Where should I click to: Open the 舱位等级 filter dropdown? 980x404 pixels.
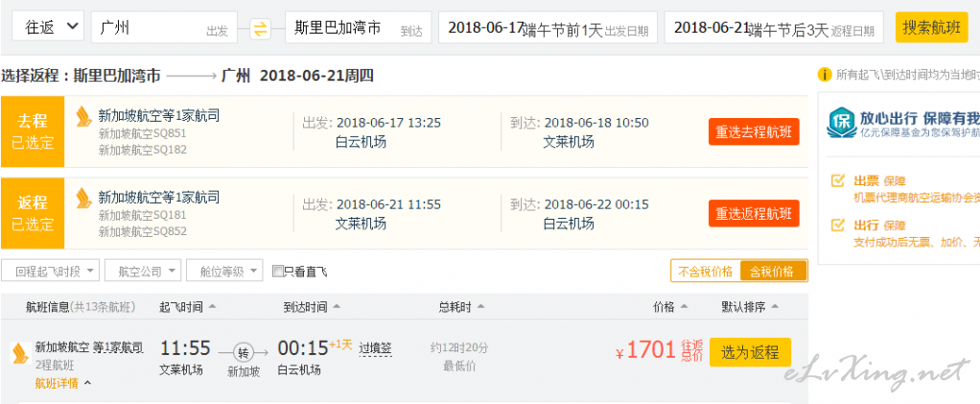pyautogui.click(x=225, y=272)
